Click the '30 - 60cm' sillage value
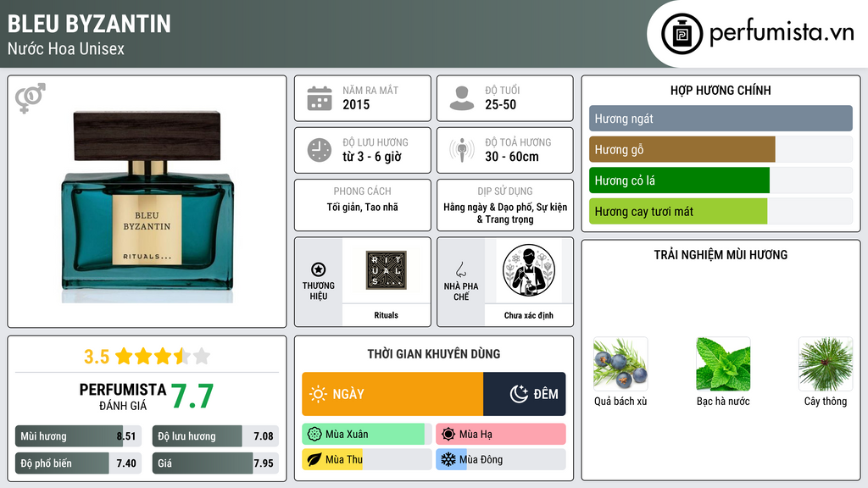The height and width of the screenshot is (488, 868). 512,157
